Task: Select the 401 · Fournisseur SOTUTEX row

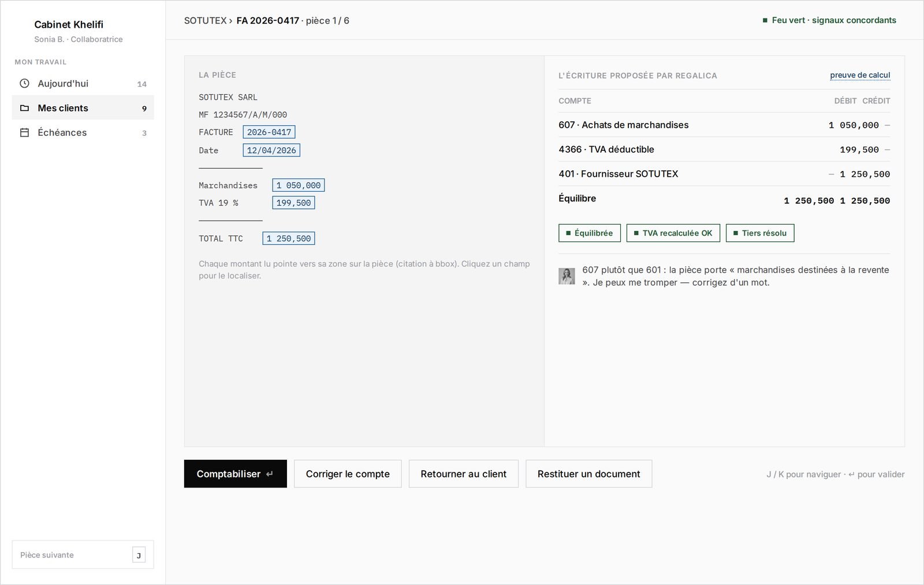Action: pyautogui.click(x=724, y=174)
